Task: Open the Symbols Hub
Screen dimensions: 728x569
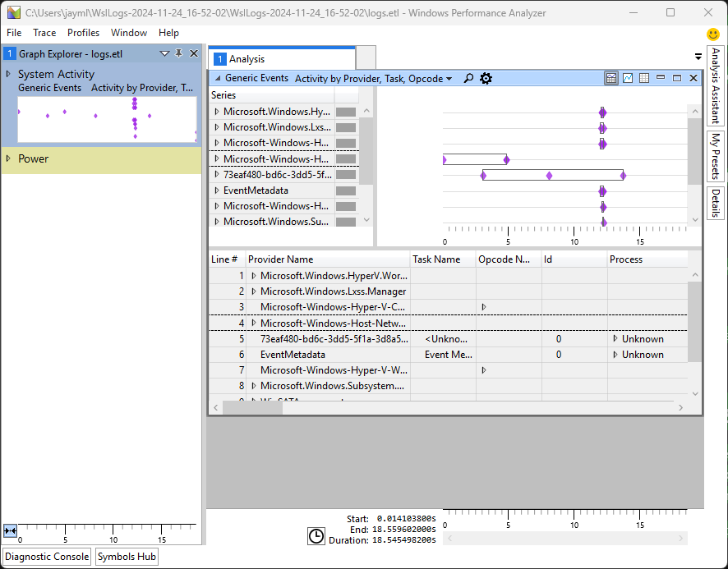Action: click(127, 557)
